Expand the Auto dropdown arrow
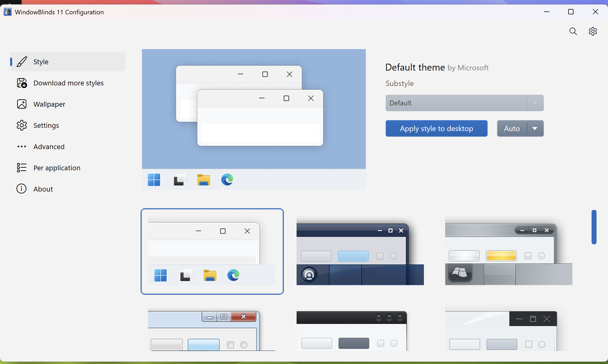 pyautogui.click(x=535, y=129)
